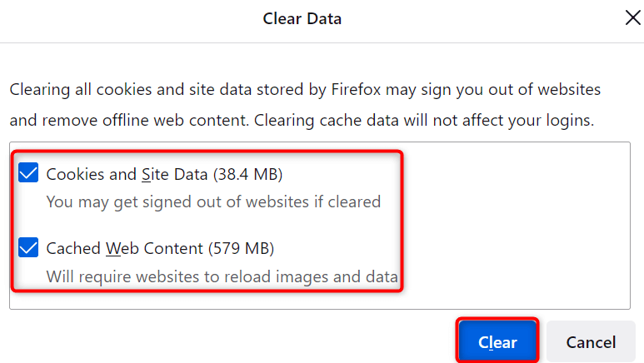Click "You may get signed out" description text
The image size is (644, 363).
(212, 201)
